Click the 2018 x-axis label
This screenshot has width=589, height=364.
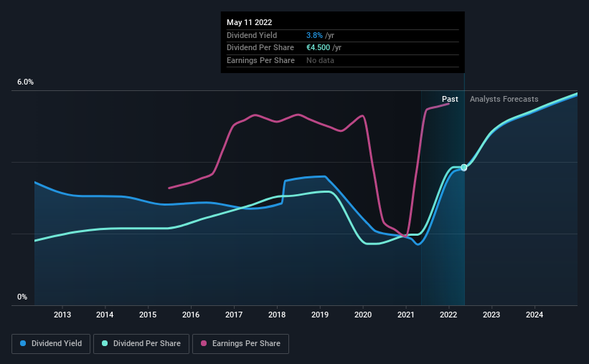click(277, 315)
